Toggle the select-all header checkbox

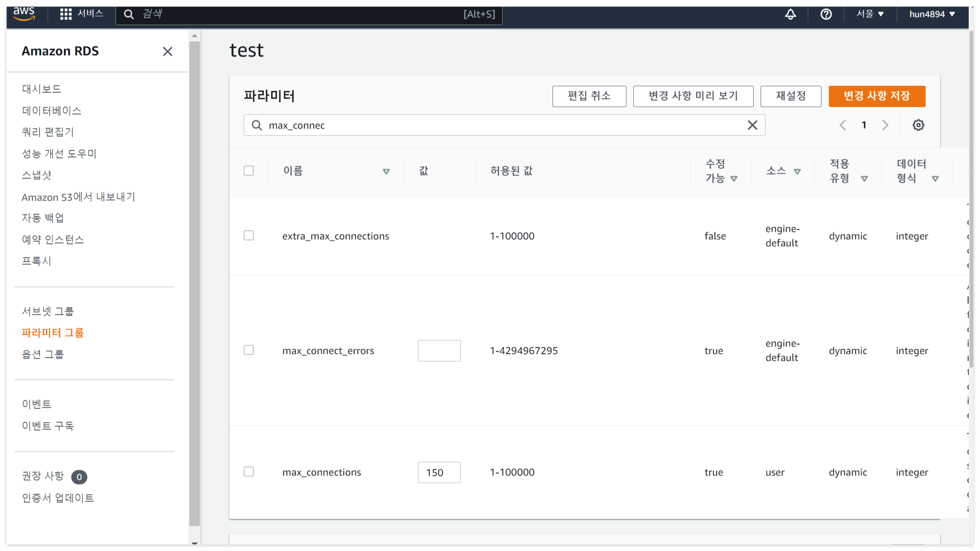click(248, 171)
